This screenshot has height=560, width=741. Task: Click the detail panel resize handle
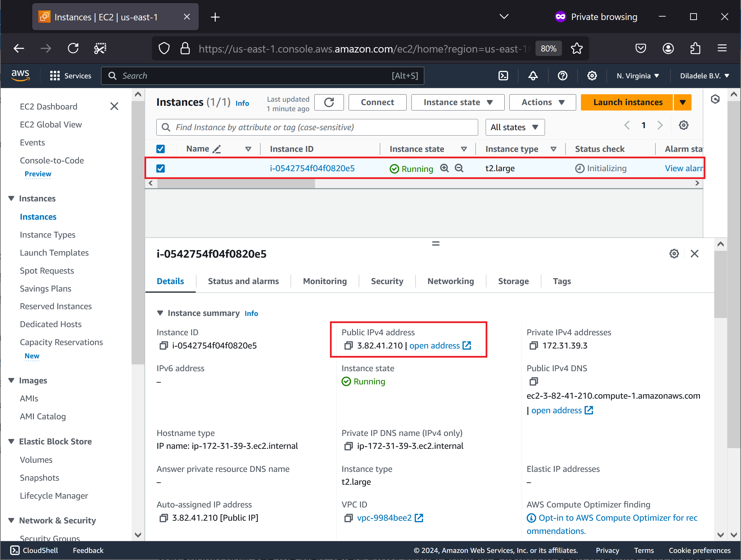pyautogui.click(x=436, y=243)
